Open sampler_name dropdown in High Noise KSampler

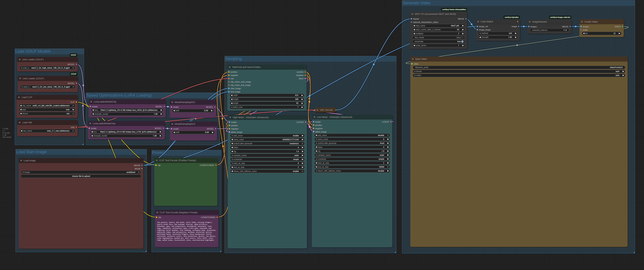pyautogui.click(x=268, y=155)
